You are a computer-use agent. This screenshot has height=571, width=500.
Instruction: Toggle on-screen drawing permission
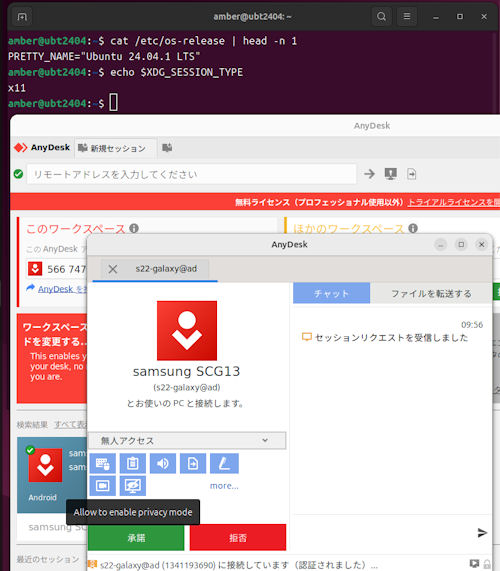click(x=224, y=463)
